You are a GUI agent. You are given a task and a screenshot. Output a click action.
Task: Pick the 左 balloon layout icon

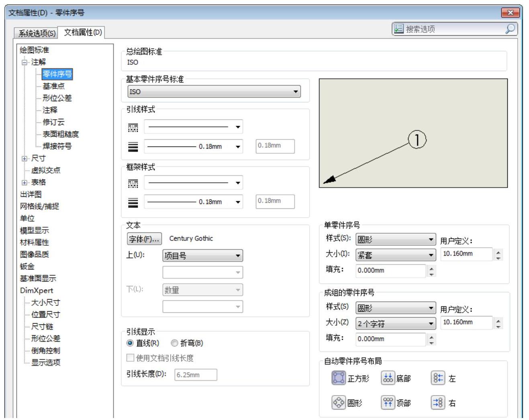click(437, 378)
